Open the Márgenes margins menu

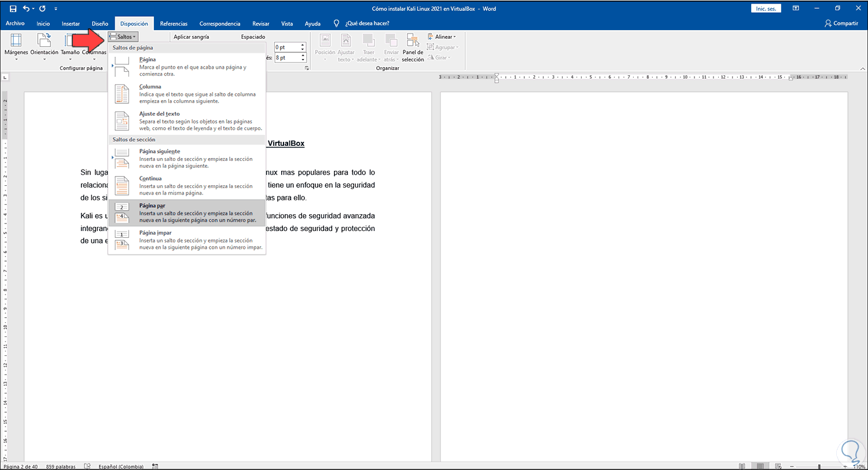[x=16, y=47]
